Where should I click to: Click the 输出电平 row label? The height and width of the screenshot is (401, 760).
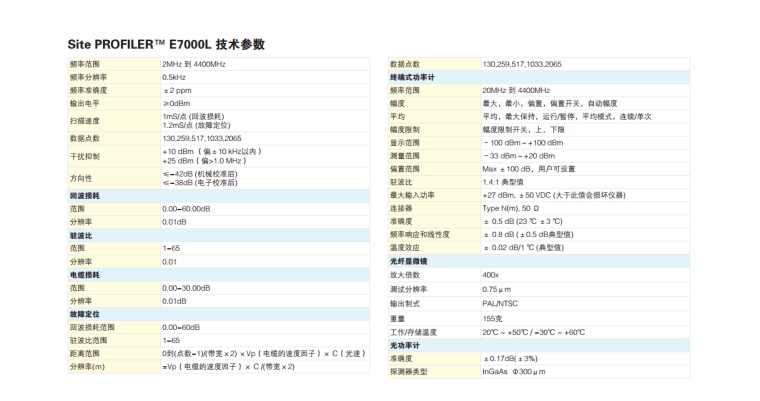84,103
